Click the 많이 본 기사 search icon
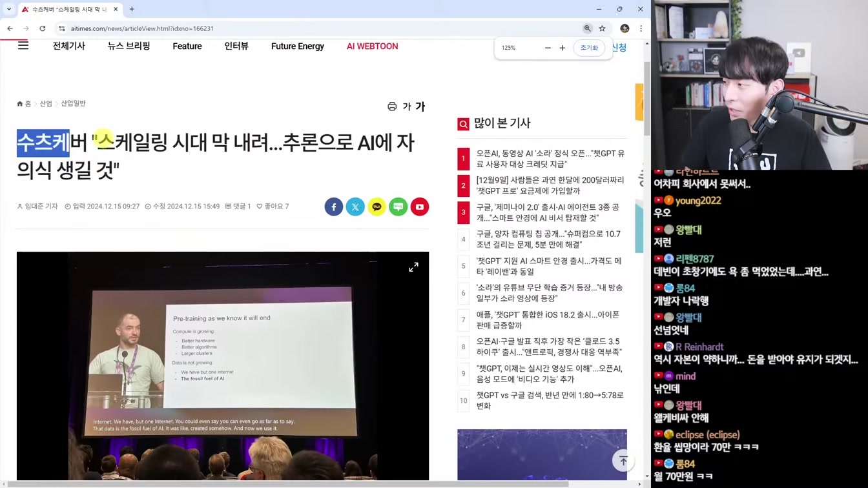This screenshot has height=488, width=868. (x=463, y=124)
